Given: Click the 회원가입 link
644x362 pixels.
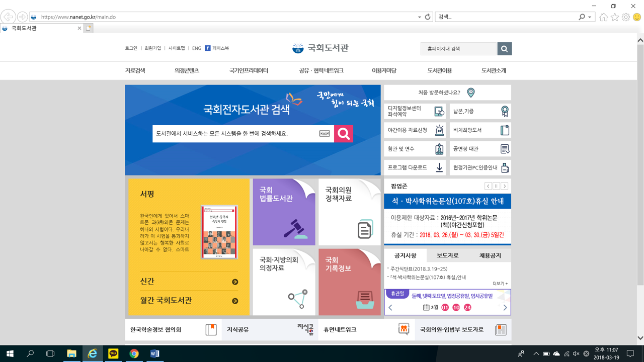Looking at the screenshot, I should pyautogui.click(x=153, y=48).
